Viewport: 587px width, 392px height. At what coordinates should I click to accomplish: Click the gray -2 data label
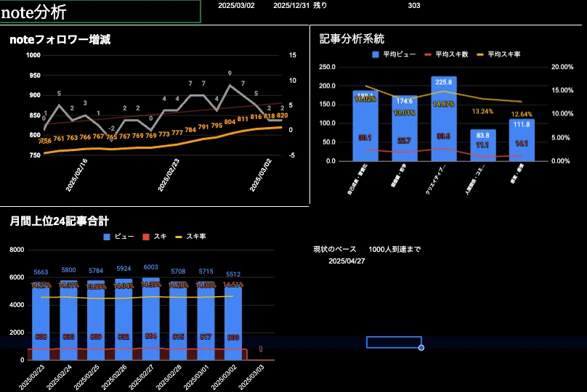pyautogui.click(x=112, y=128)
